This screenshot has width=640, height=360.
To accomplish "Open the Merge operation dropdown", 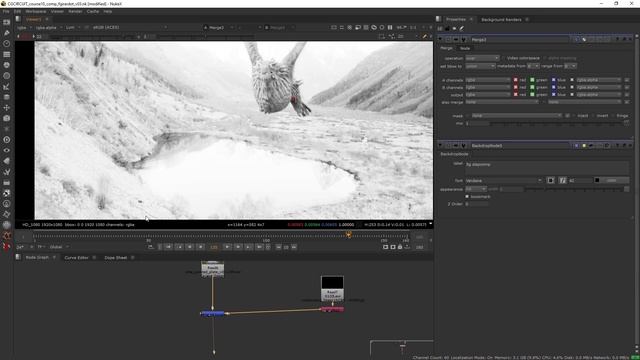I will [482, 58].
